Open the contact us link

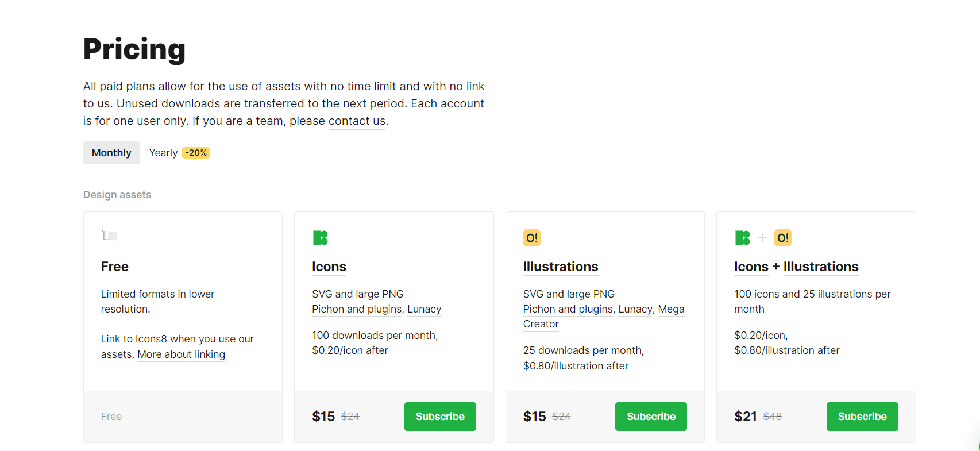point(357,121)
